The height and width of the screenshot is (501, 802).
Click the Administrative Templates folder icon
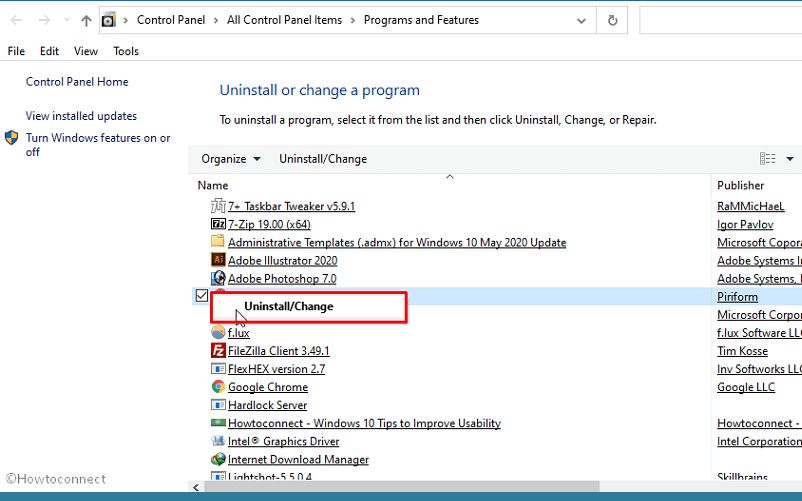(x=218, y=241)
